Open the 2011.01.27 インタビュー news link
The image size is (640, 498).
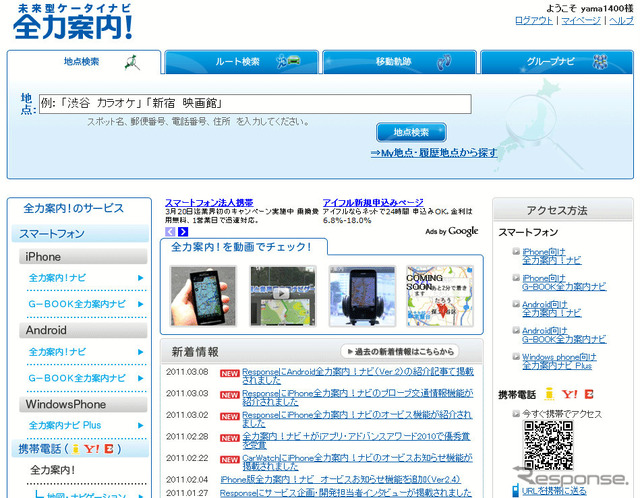(x=346, y=493)
